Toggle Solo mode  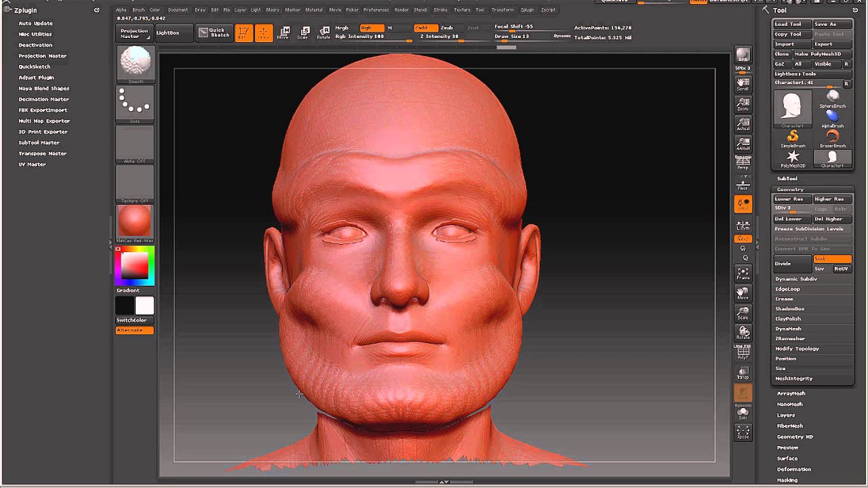(x=743, y=412)
